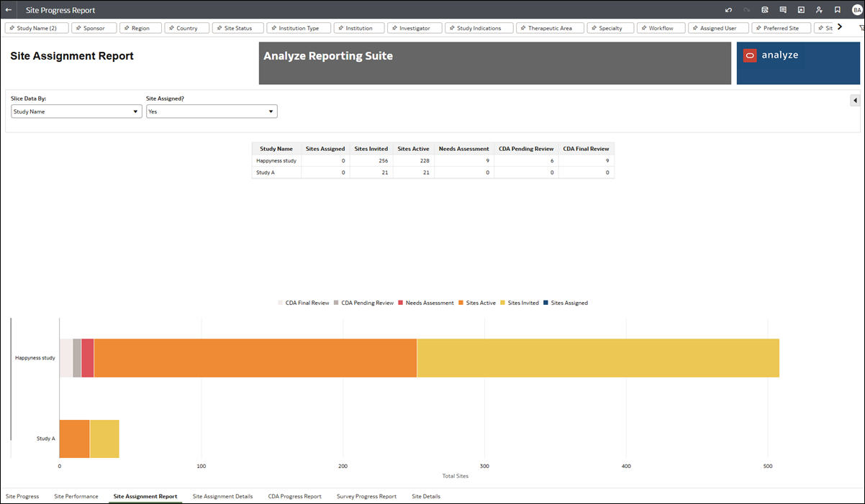Open the Study Name (2) filter
This screenshot has height=504, width=865.
[x=37, y=28]
